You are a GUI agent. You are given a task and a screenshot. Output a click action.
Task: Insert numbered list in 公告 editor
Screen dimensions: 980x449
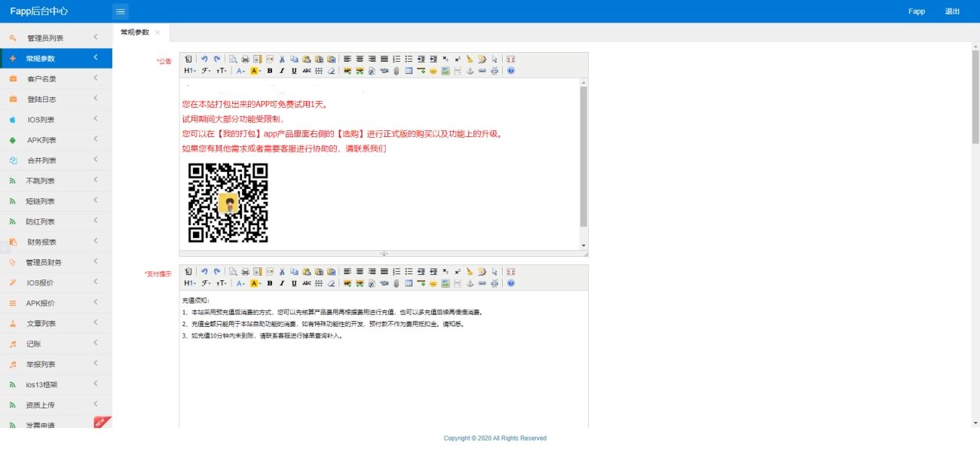(397, 59)
